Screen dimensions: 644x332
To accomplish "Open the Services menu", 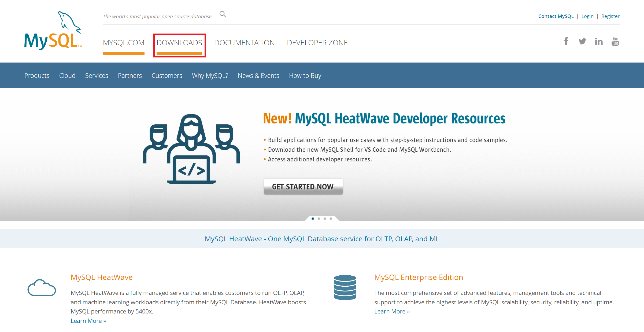I will pyautogui.click(x=97, y=76).
